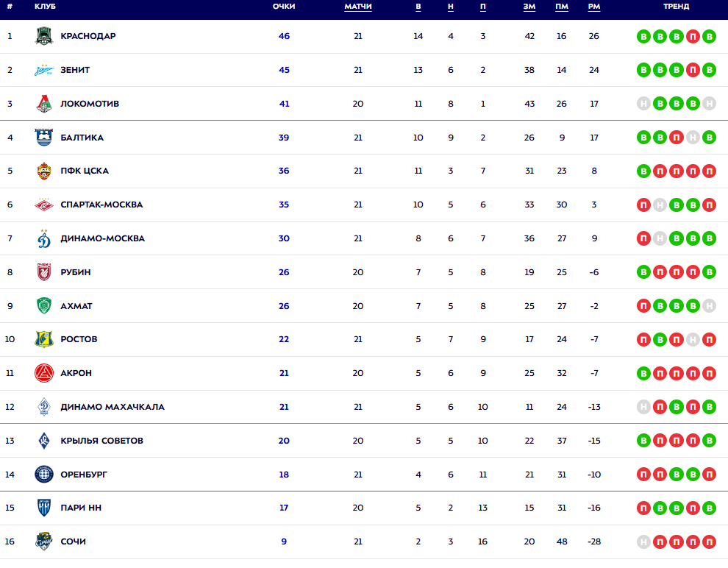
Task: Click the Оренбург round crest icon
Action: 44,475
